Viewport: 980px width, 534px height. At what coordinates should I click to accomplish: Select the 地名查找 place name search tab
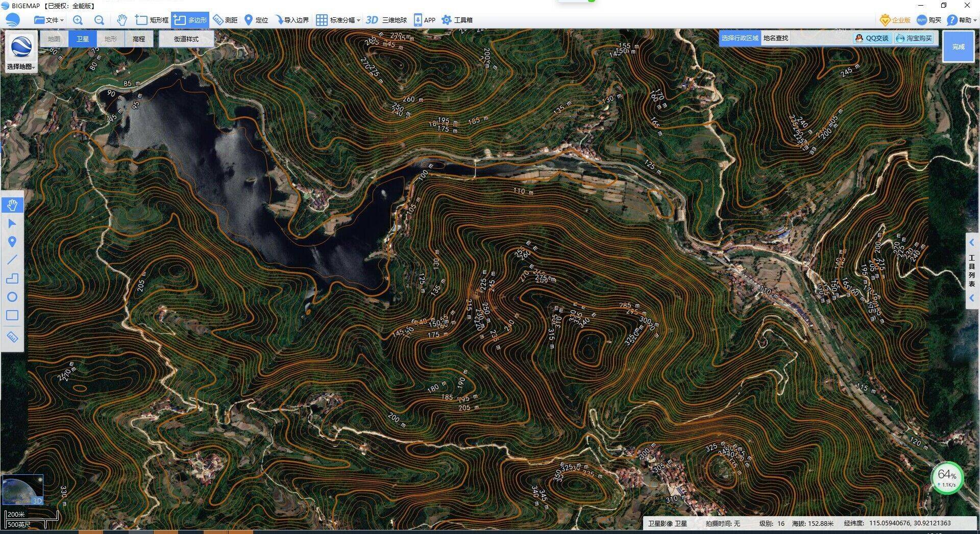776,38
